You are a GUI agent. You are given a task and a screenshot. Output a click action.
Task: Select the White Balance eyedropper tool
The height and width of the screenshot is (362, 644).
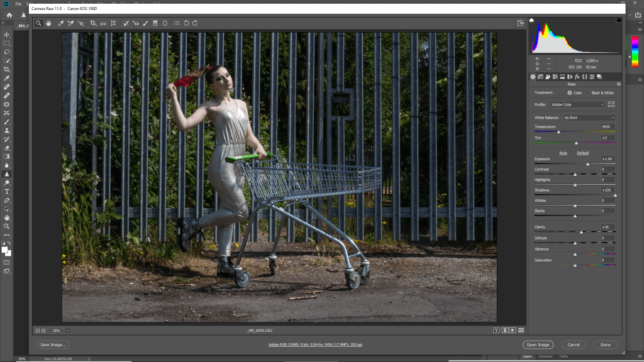click(x=61, y=23)
